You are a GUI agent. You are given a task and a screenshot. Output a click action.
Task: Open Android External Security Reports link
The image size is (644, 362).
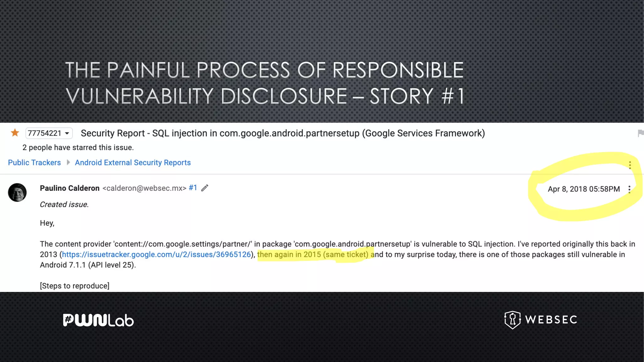(x=133, y=162)
